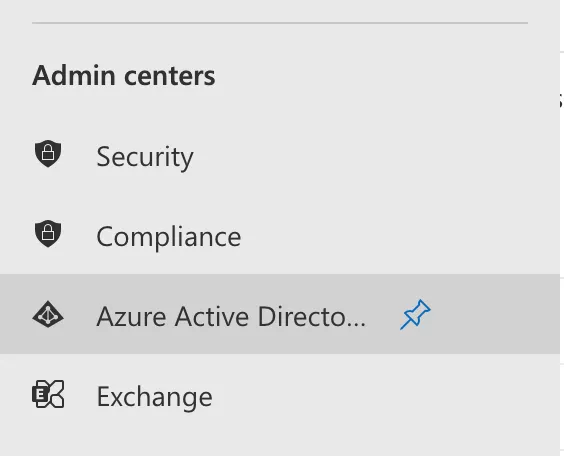
Task: Click the Compliance shield icon
Action: 48,233
